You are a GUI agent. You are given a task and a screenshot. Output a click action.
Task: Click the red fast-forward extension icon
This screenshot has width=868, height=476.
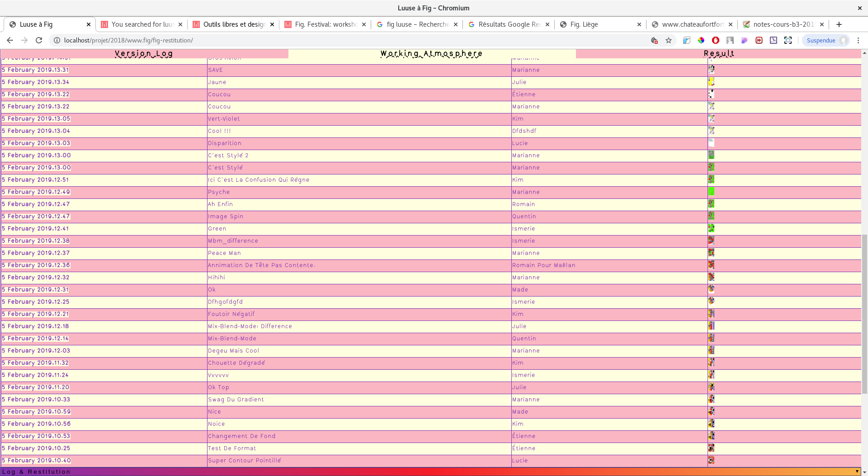(x=759, y=41)
